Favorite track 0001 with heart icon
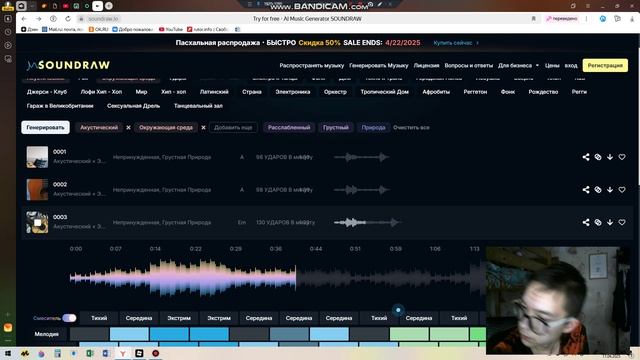This screenshot has width=640, height=360. click(622, 157)
